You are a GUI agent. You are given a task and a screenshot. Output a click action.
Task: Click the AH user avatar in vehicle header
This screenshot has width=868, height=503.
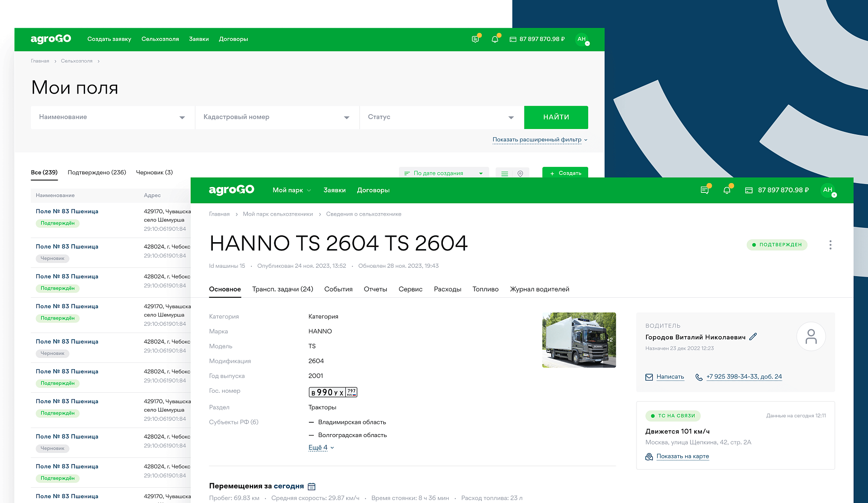coord(828,190)
